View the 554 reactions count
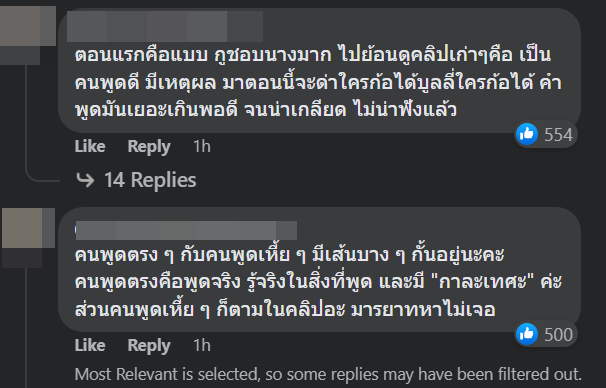The image size is (606, 388). [558, 135]
